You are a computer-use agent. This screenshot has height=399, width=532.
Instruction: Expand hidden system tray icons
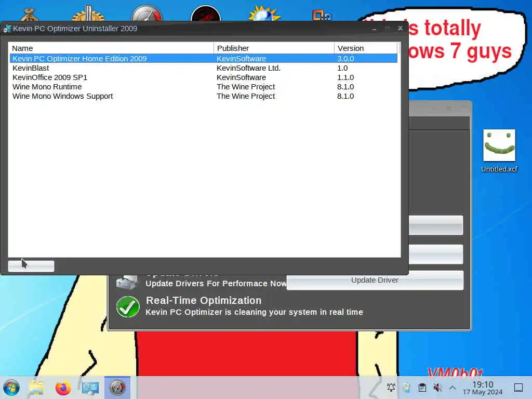[453, 387]
